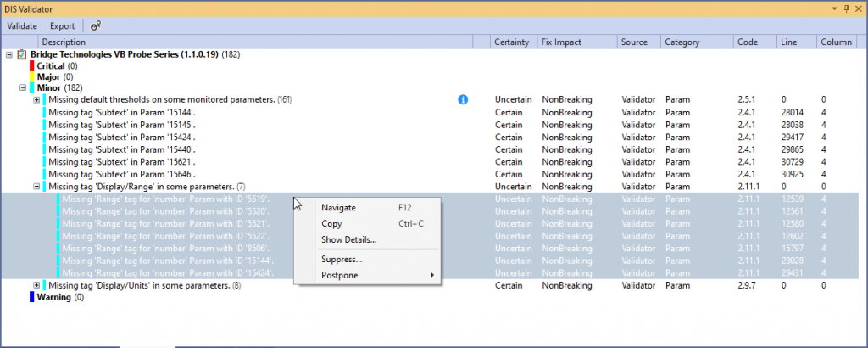Sort by the Line column header
The image size is (868, 348).
(x=797, y=42)
